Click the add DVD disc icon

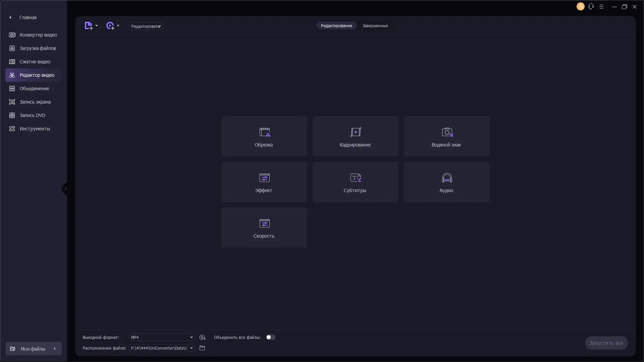pyautogui.click(x=110, y=26)
